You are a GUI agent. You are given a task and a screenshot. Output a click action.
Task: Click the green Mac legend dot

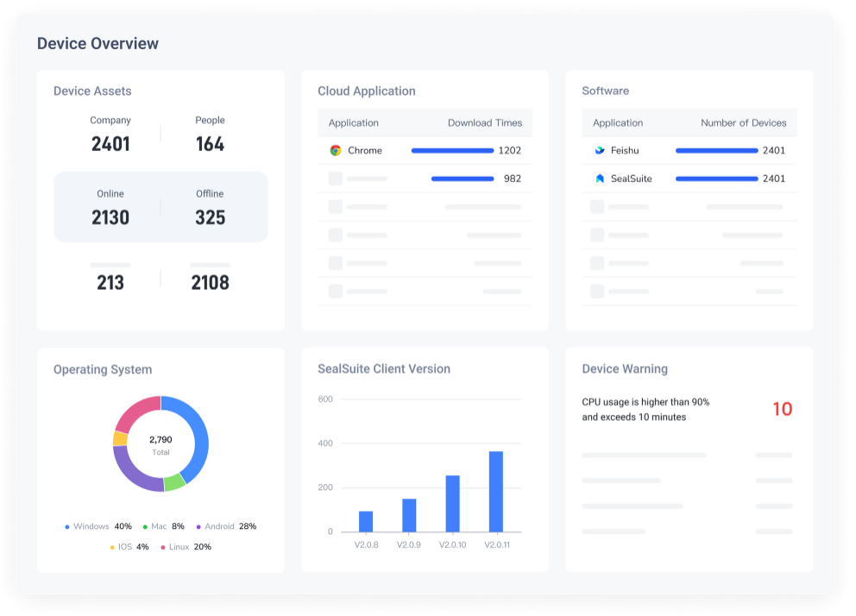[145, 526]
